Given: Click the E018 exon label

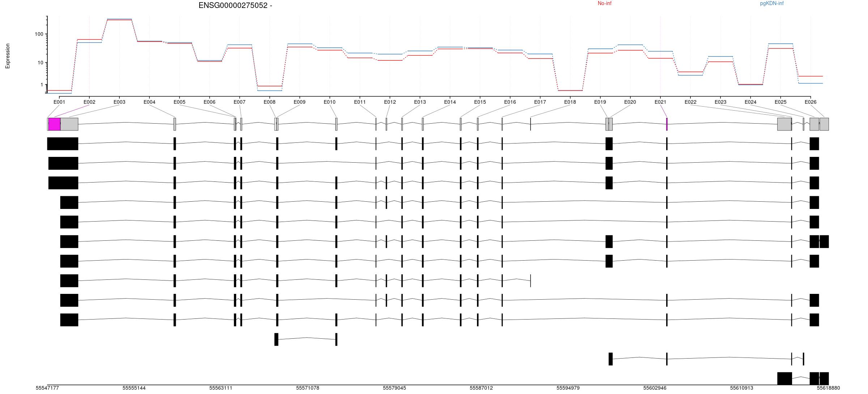Looking at the screenshot, I should (570, 102).
